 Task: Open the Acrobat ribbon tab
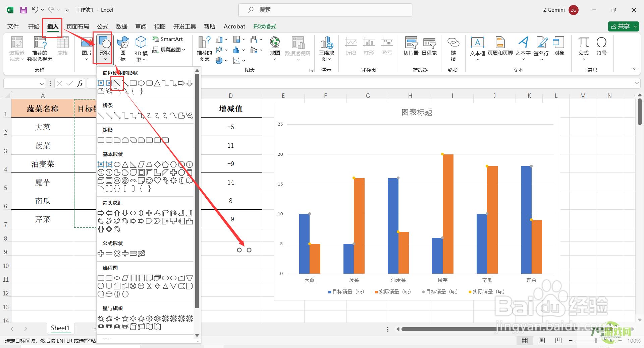click(x=234, y=26)
